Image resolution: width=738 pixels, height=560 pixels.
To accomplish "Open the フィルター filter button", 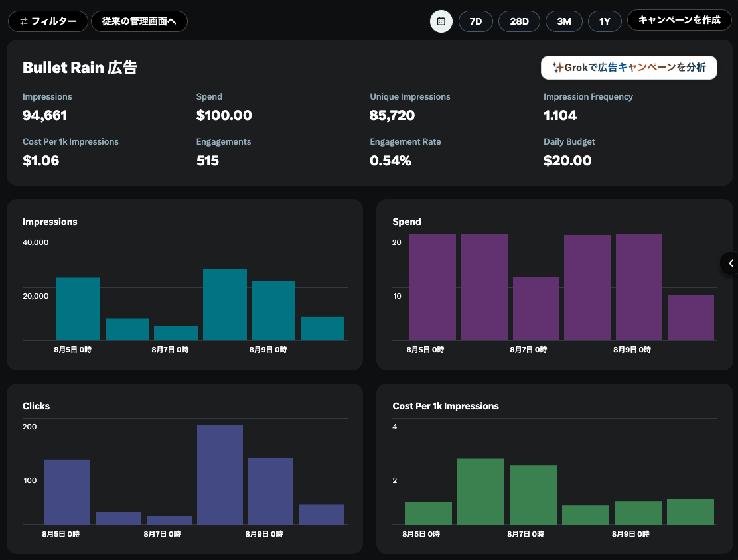I will [x=48, y=21].
